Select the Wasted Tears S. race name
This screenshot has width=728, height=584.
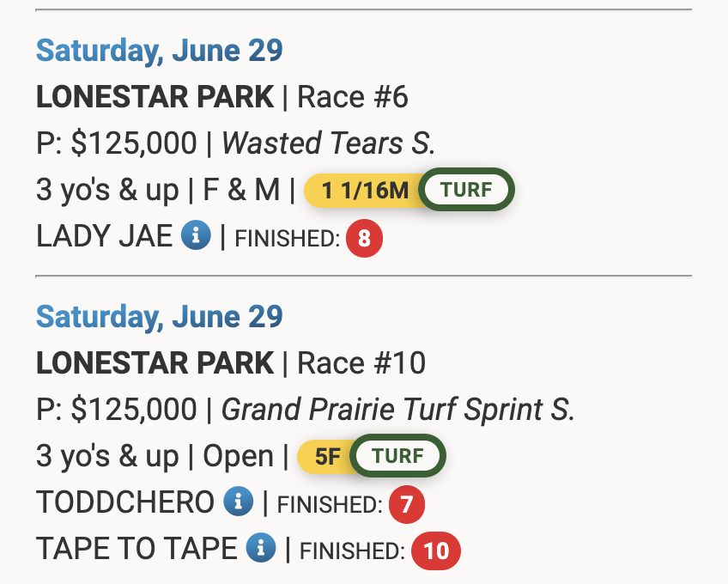pyautogui.click(x=329, y=143)
